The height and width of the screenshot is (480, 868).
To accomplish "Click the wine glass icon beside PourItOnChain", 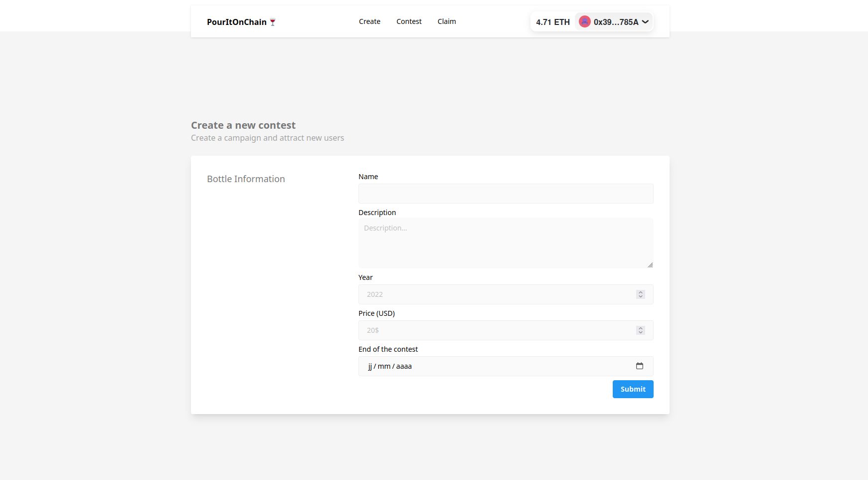I will coord(273,22).
